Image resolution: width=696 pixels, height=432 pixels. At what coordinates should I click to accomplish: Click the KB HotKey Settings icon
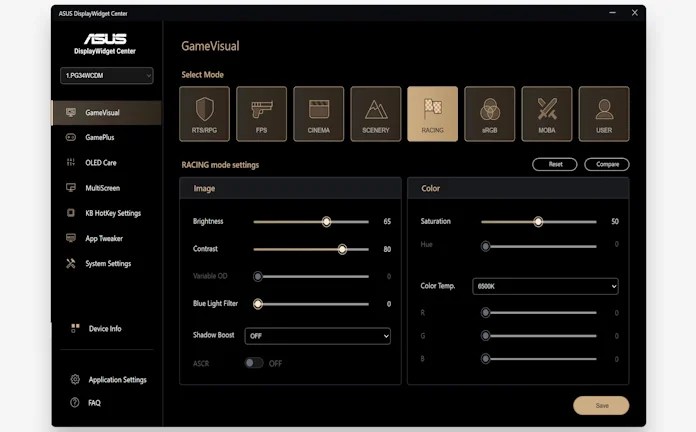click(x=71, y=213)
